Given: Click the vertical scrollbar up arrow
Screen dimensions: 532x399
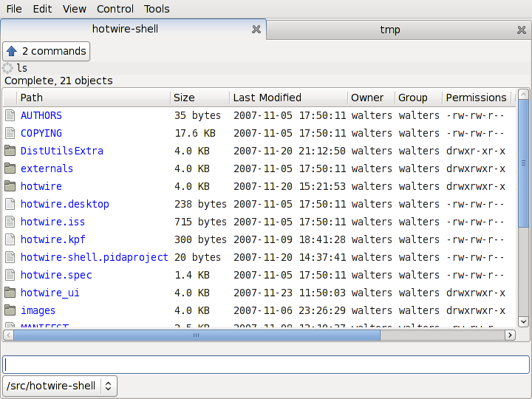Looking at the screenshot, I should point(523,94).
